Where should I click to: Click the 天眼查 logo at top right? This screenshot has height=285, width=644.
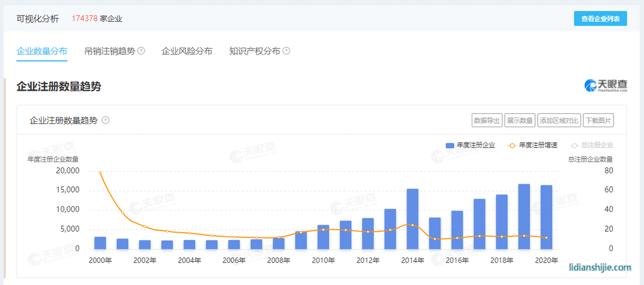click(x=606, y=86)
